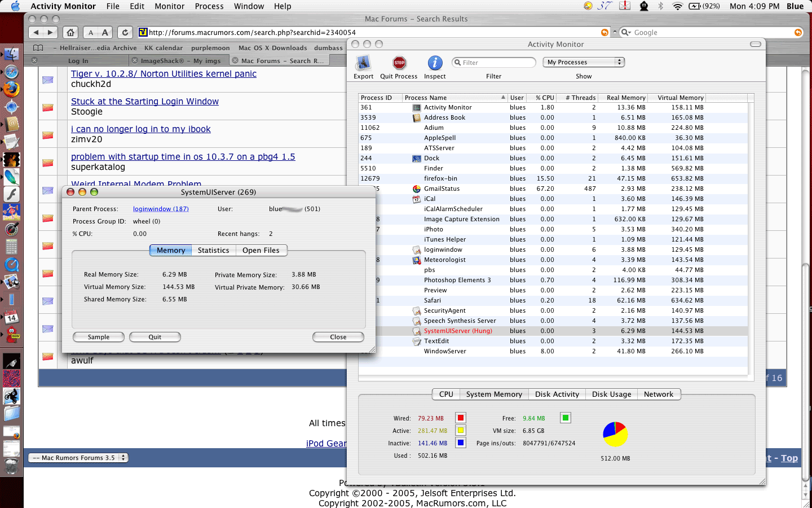Click the Firefox icon in the Dock
Image resolution: width=812 pixels, height=508 pixels.
point(11,89)
